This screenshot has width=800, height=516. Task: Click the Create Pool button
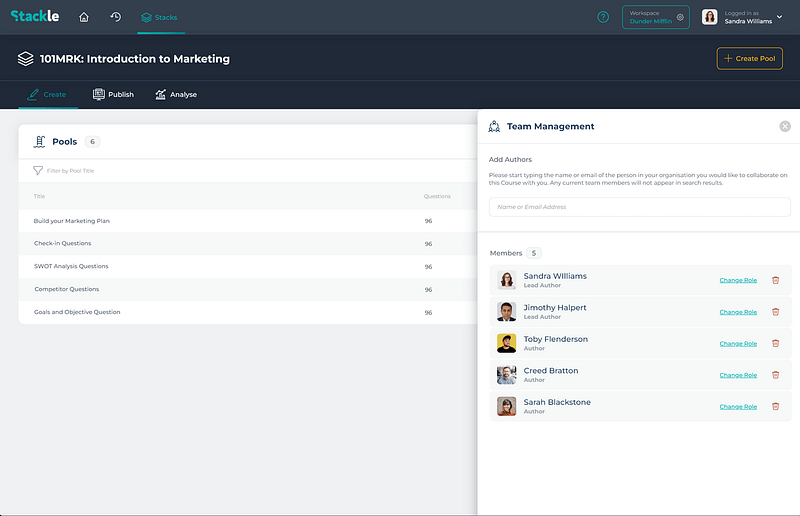click(x=749, y=59)
